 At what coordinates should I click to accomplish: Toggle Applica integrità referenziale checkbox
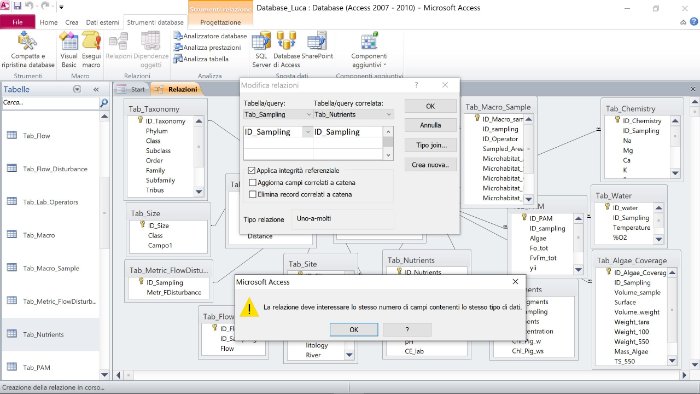click(252, 170)
